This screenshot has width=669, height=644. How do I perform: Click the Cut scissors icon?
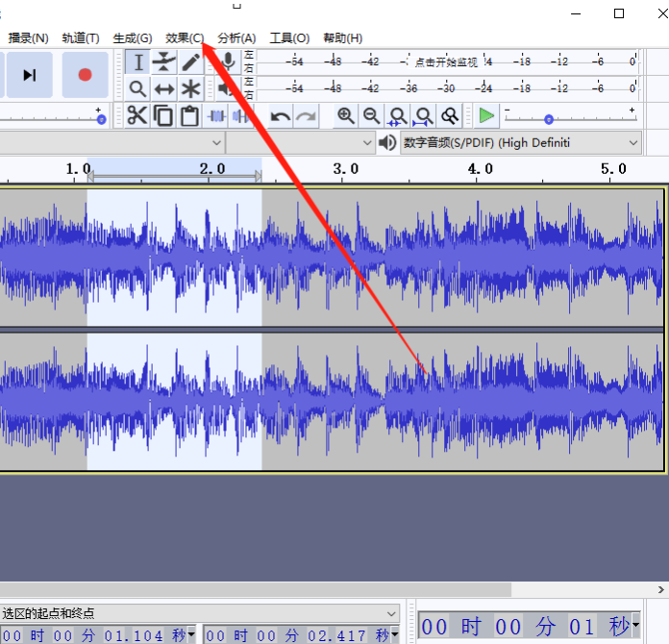137,116
